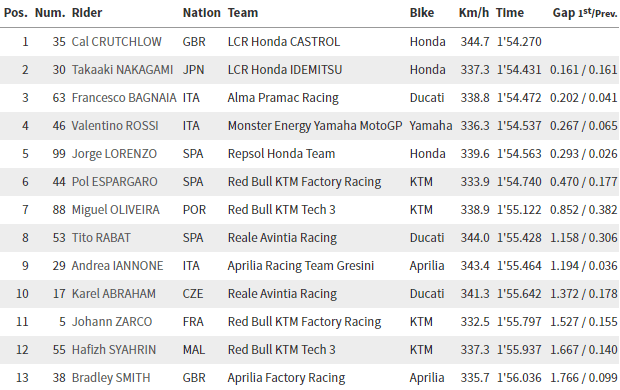Screen dimensions: 620x390
Task: Click the Rider column header
Action: pos(87,13)
